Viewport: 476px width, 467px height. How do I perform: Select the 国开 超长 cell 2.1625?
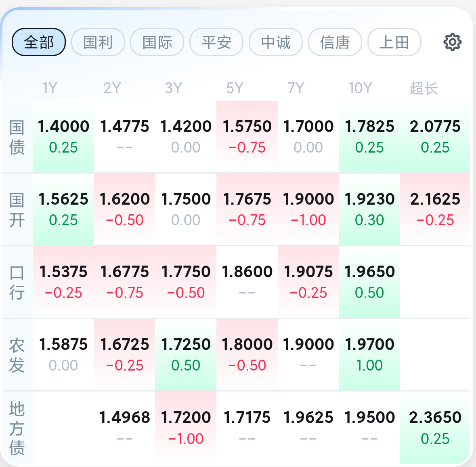[x=435, y=209]
